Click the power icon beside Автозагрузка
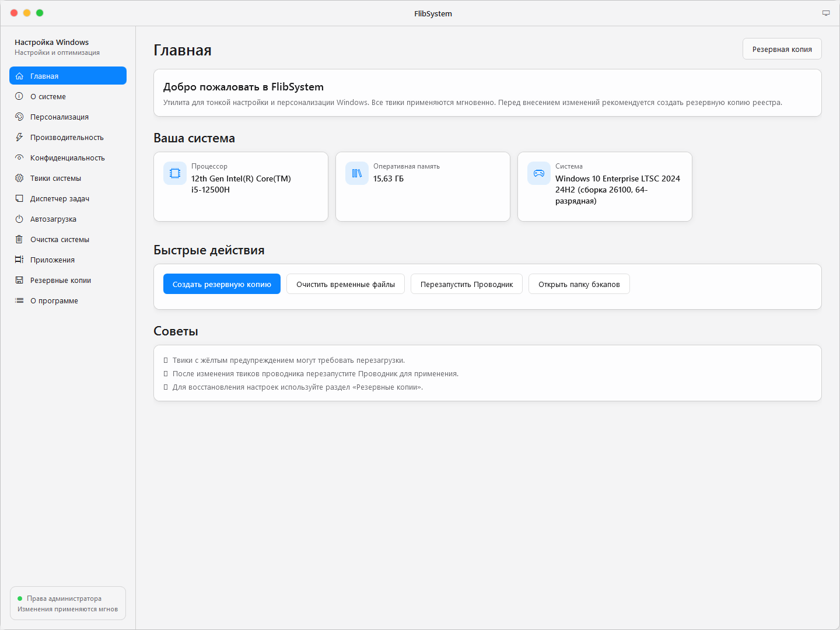Screen dimensions: 840x630 pos(19,219)
